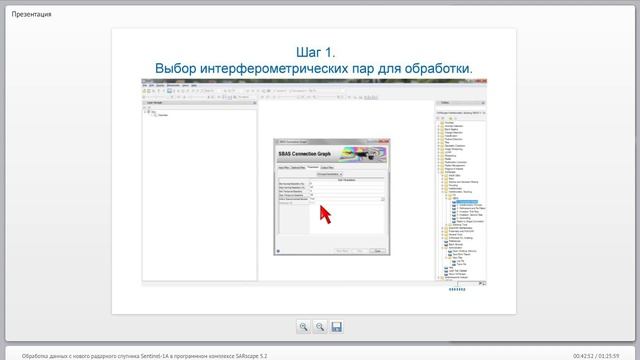Click the 'Шаг 1.' slide heading
The width and height of the screenshot is (640, 360).
[315, 52]
